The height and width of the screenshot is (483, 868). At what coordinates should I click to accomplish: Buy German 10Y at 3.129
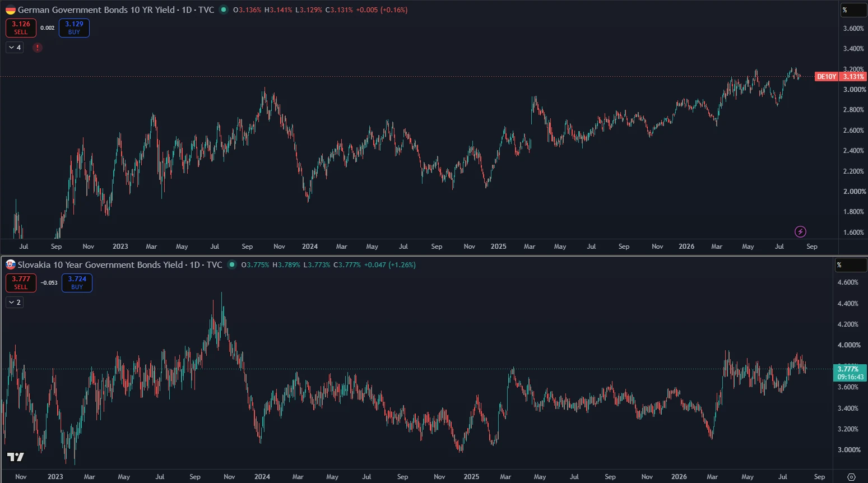coord(74,28)
